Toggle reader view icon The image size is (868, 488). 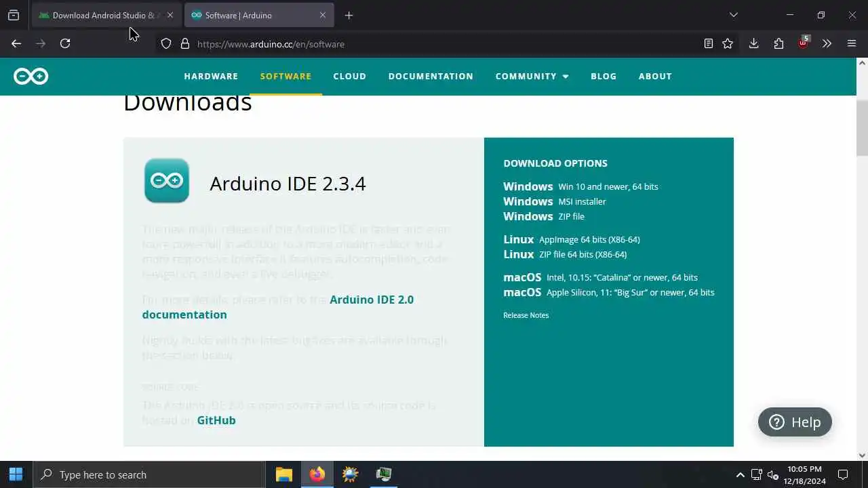pyautogui.click(x=708, y=43)
